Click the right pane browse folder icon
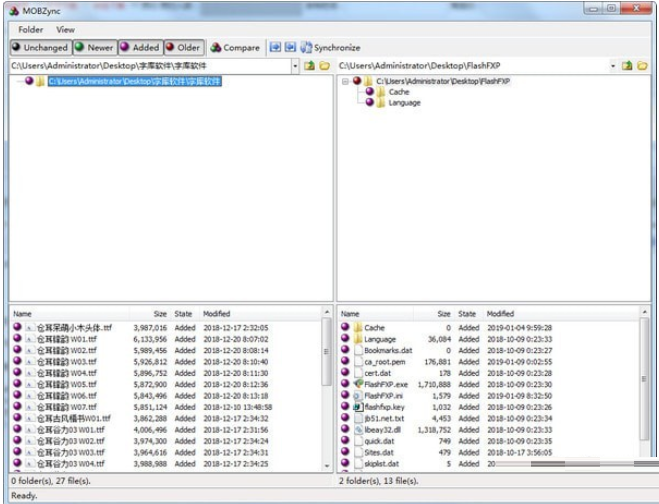Image resolution: width=659 pixels, height=504 pixels. (x=642, y=66)
